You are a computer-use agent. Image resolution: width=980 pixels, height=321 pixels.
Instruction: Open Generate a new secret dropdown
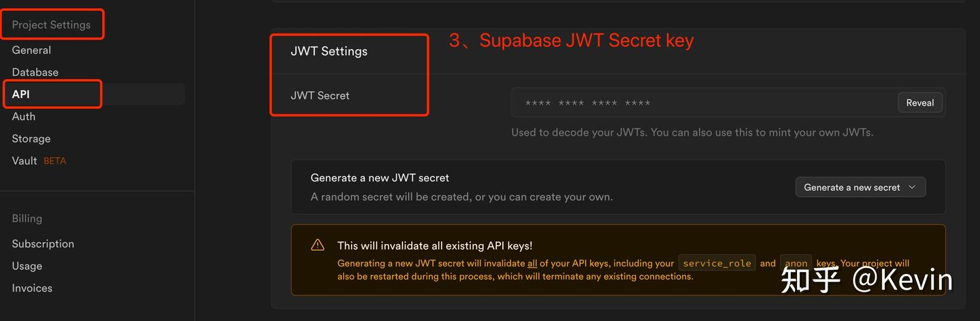pos(860,187)
